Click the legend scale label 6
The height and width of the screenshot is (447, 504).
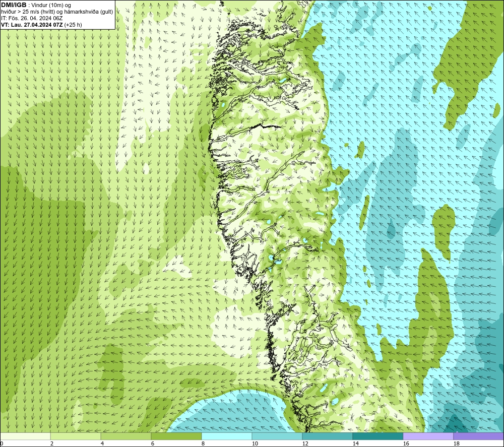click(153, 444)
